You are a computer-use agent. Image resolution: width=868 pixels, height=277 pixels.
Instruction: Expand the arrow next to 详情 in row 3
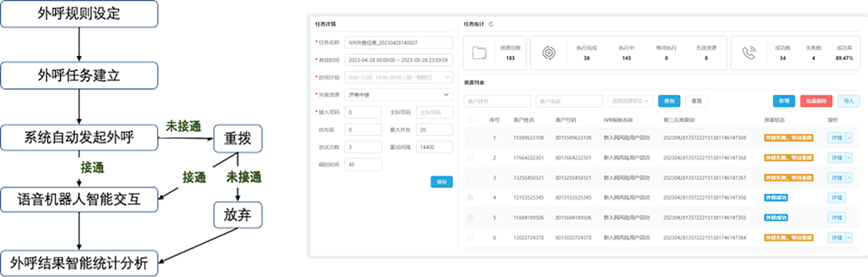tap(849, 178)
